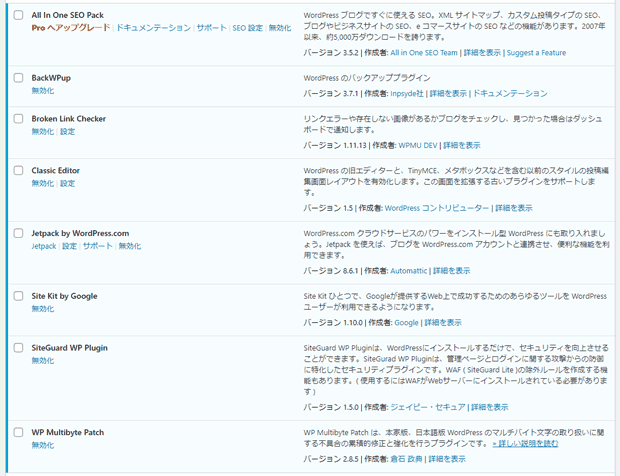
Task: Tick the WP Multibyte Patch checkbox
Action: 19,432
